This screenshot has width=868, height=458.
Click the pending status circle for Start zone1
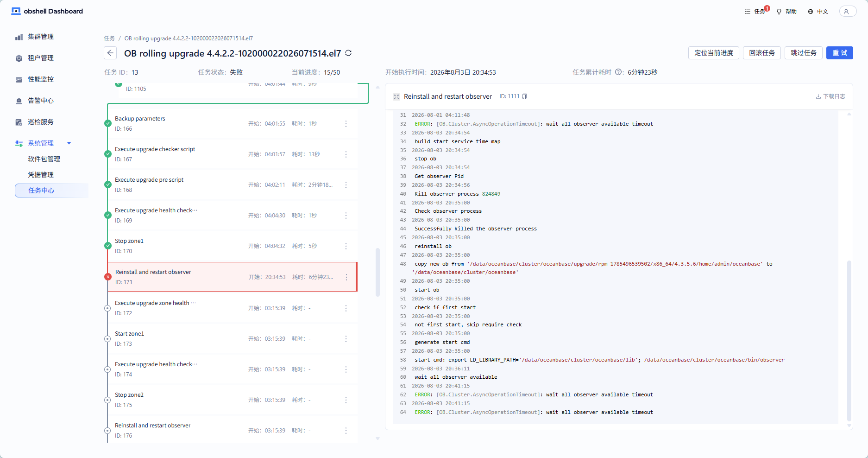[107, 339]
